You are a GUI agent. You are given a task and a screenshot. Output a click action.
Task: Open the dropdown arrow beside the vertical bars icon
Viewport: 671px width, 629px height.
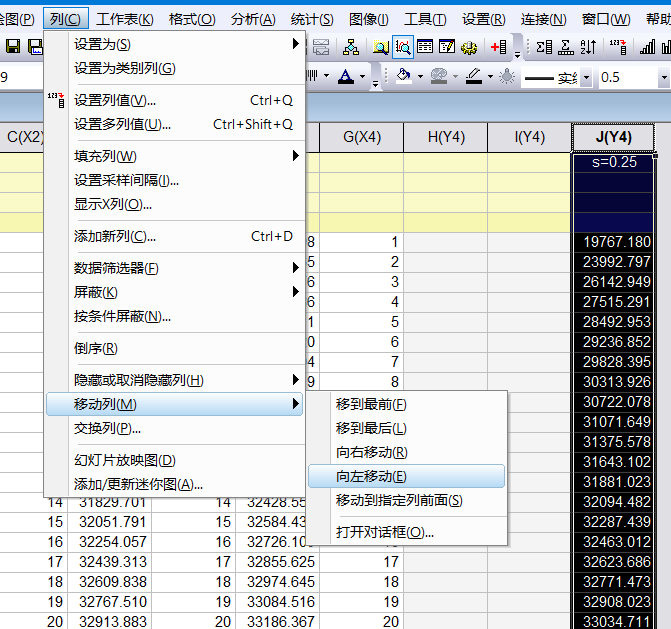click(x=327, y=76)
